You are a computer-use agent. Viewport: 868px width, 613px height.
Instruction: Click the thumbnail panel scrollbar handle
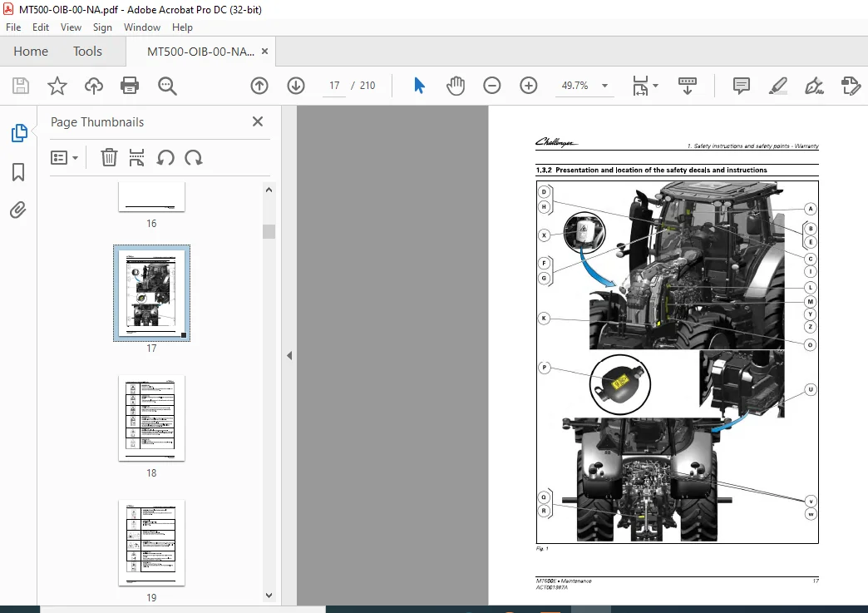click(269, 231)
